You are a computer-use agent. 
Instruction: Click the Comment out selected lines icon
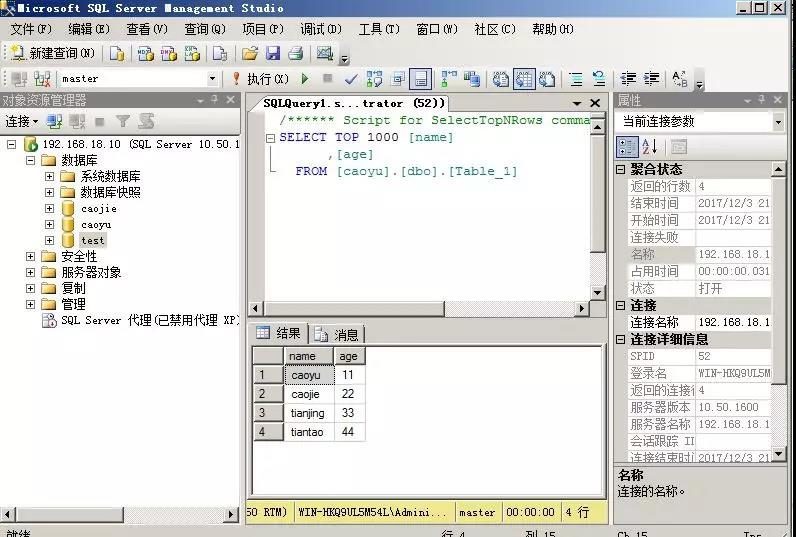(576, 78)
